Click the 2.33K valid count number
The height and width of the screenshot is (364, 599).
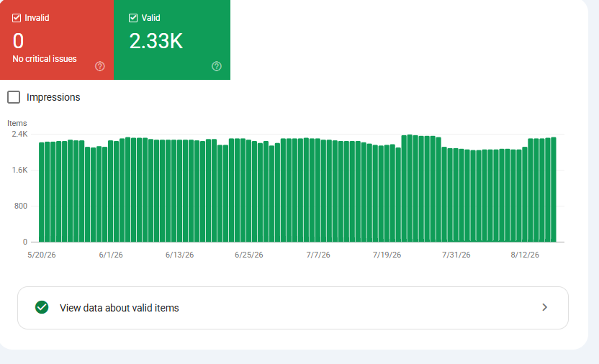point(156,41)
